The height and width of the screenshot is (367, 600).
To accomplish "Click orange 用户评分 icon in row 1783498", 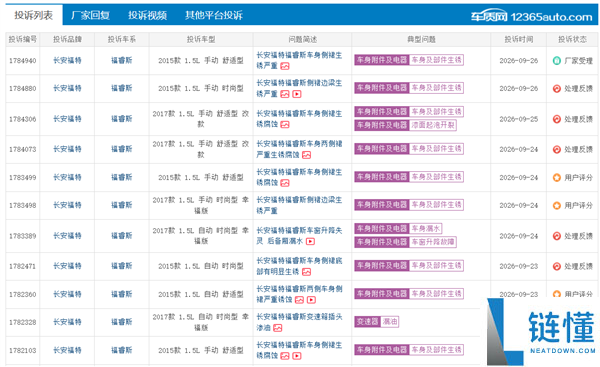I will point(557,206).
